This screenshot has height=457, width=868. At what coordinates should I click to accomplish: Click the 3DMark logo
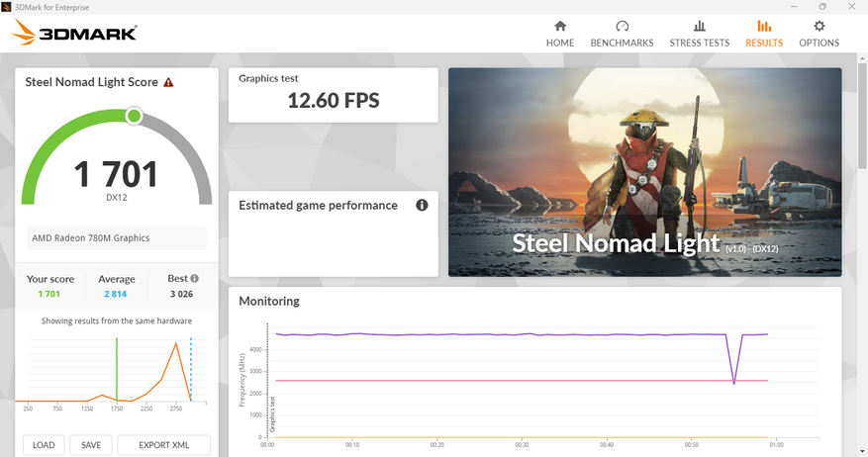(x=75, y=35)
